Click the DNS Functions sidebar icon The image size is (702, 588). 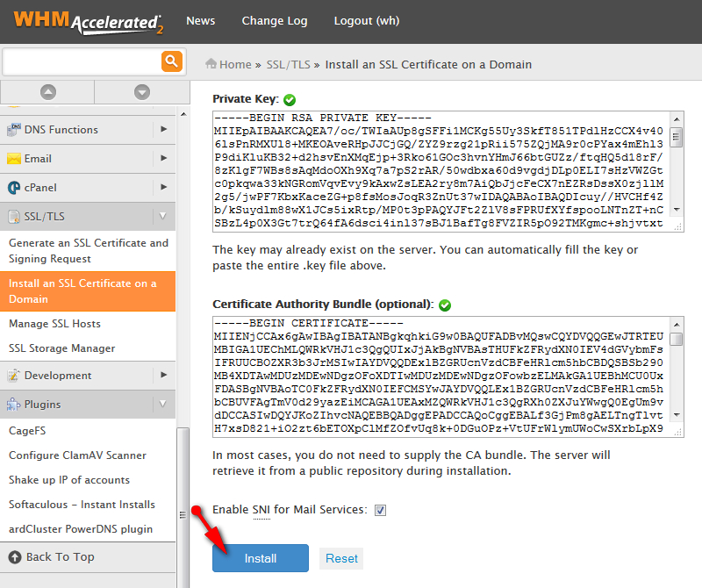pos(14,130)
